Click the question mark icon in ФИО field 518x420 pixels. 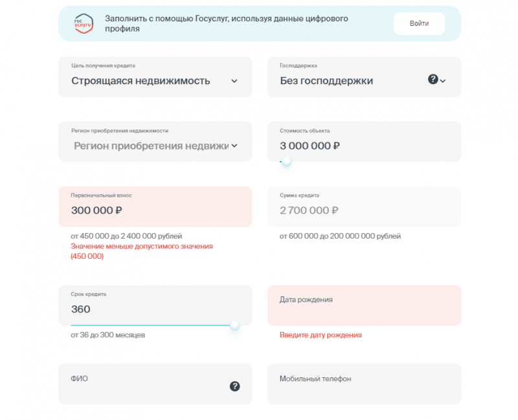click(234, 386)
